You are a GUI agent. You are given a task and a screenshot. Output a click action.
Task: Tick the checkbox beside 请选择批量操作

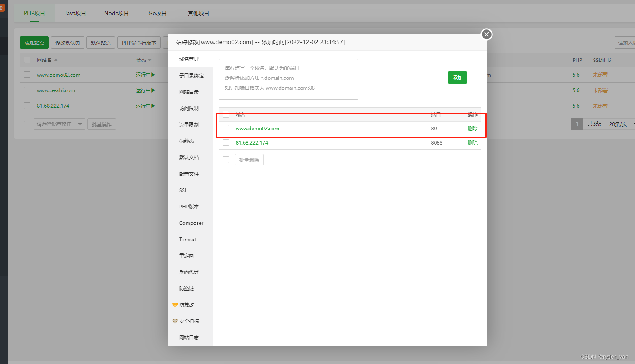click(27, 124)
